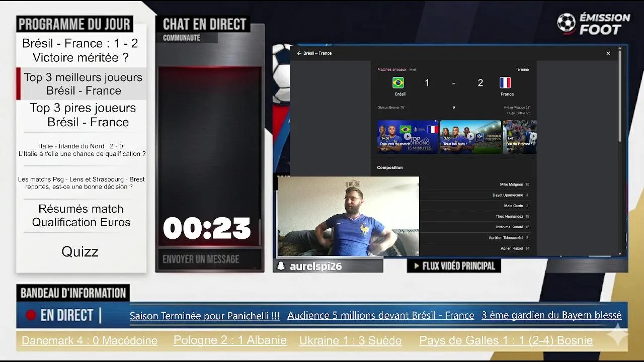644x362 pixels.
Task: Click the 'Programme du jour' header
Action: pos(74,24)
